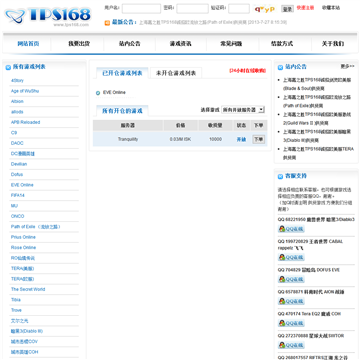Open APB Reloaded in the game list
This screenshot has height=360, width=360.
tap(25, 122)
